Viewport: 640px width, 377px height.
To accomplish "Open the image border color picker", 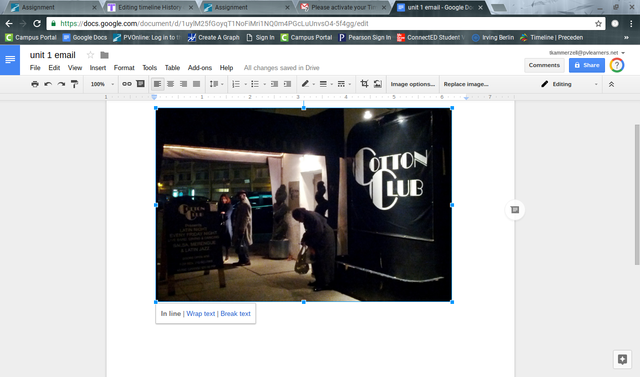I will (x=308, y=84).
